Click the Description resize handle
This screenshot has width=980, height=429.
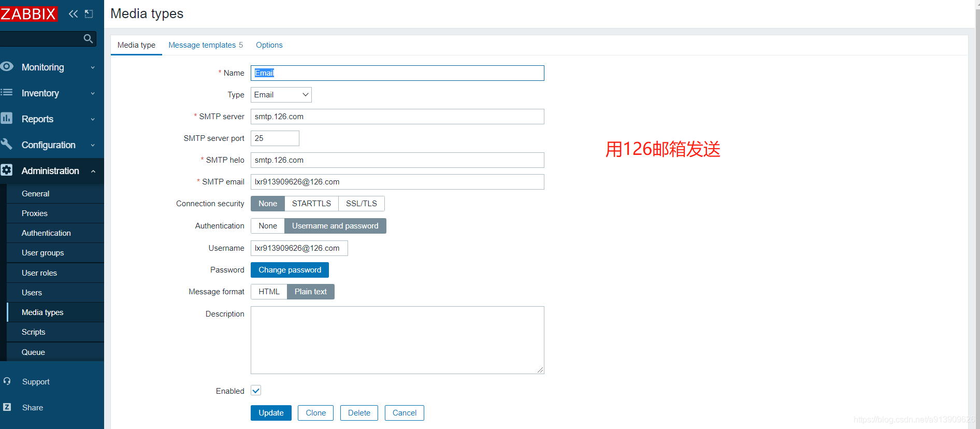tap(540, 370)
